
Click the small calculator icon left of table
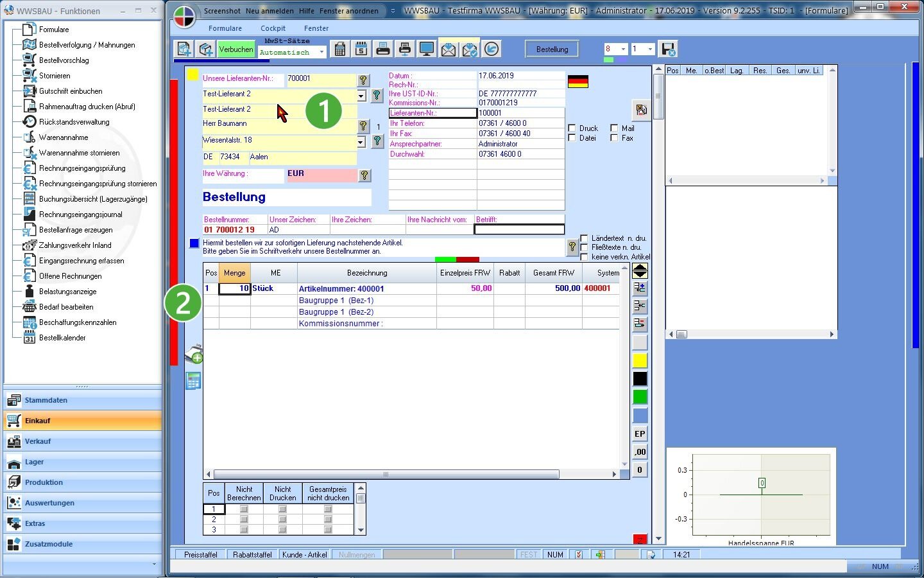pyautogui.click(x=193, y=380)
